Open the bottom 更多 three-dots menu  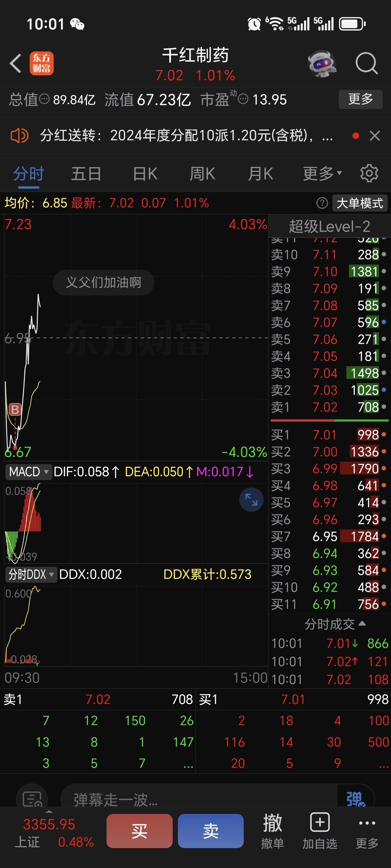[x=367, y=831]
